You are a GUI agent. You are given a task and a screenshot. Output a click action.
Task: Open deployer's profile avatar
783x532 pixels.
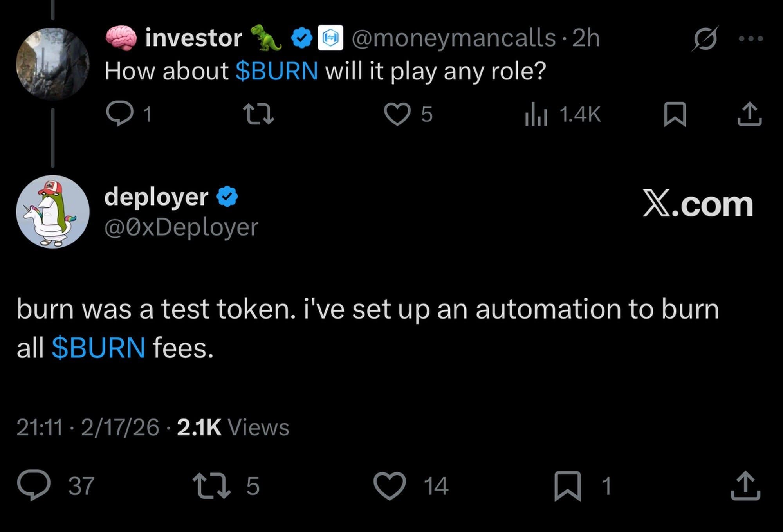(52, 211)
